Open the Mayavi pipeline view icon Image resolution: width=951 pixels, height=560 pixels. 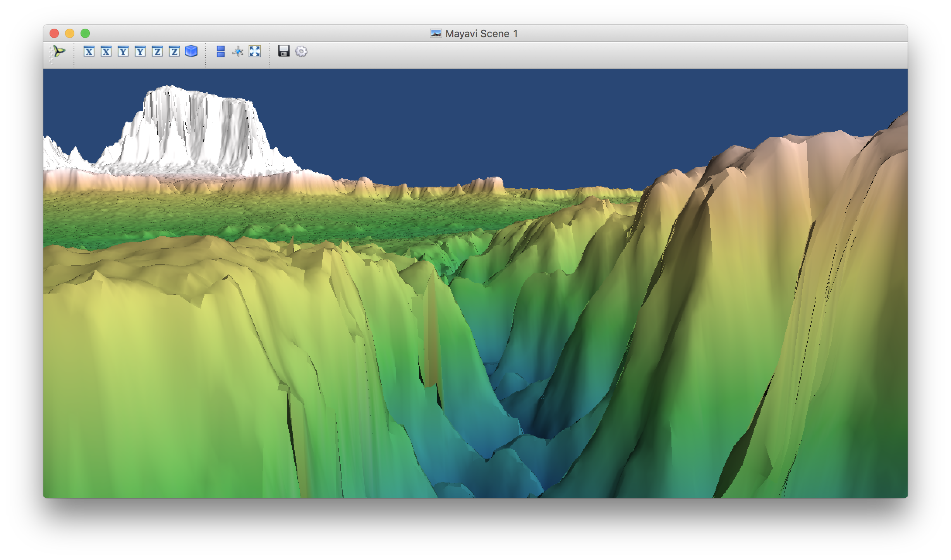[59, 52]
